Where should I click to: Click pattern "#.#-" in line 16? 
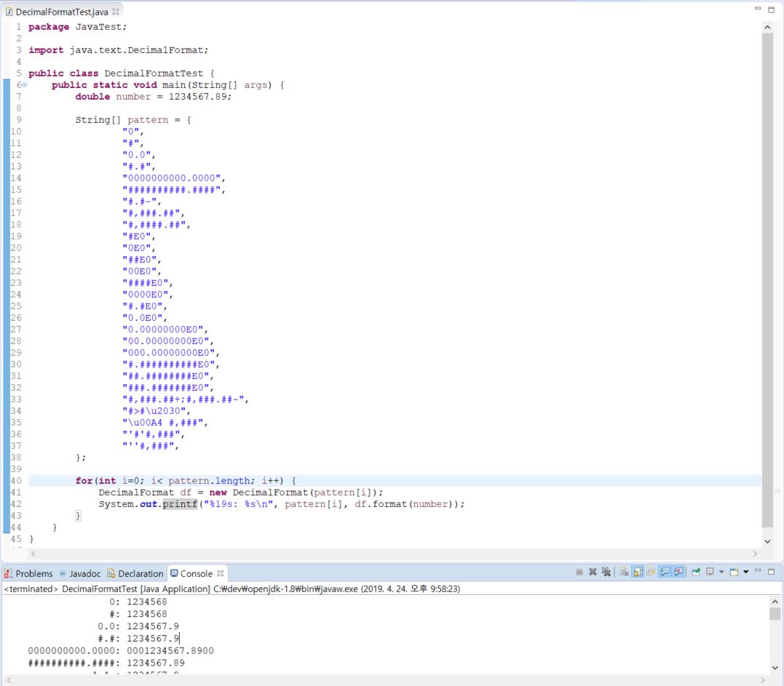tap(140, 202)
